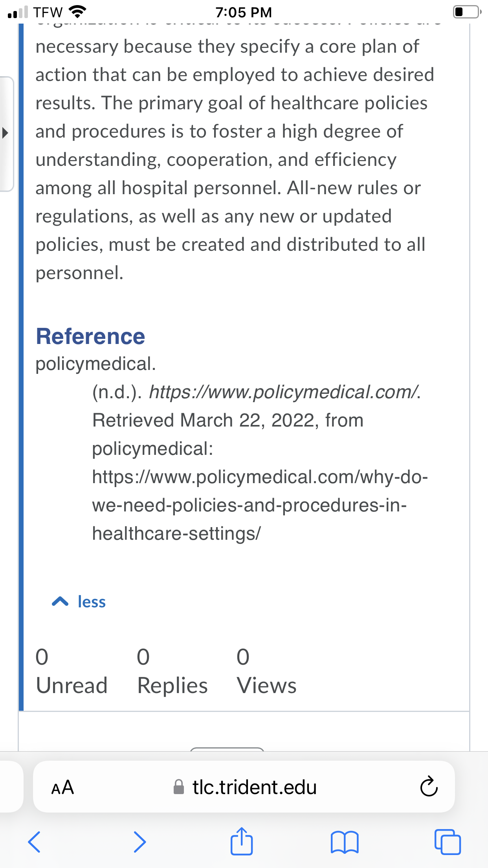Image resolution: width=488 pixels, height=868 pixels.
Task: Tap the upward chevron beside less
Action: [60, 601]
